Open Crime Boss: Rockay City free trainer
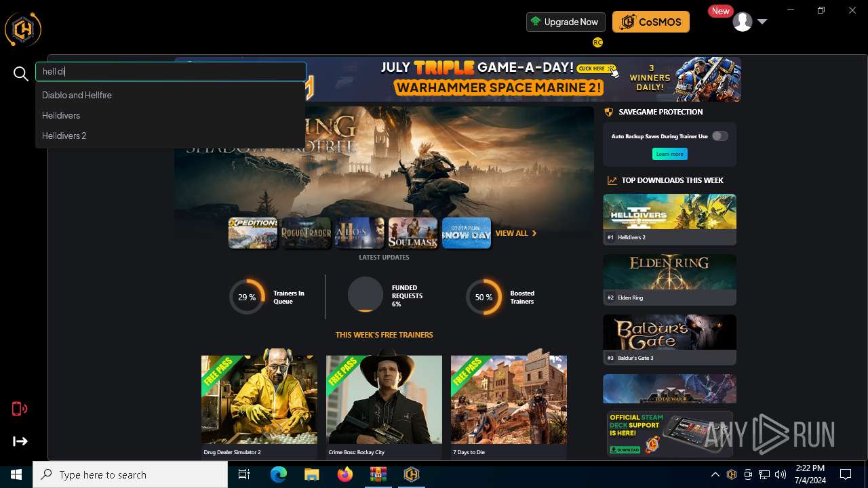The height and width of the screenshot is (488, 868). [x=384, y=405]
